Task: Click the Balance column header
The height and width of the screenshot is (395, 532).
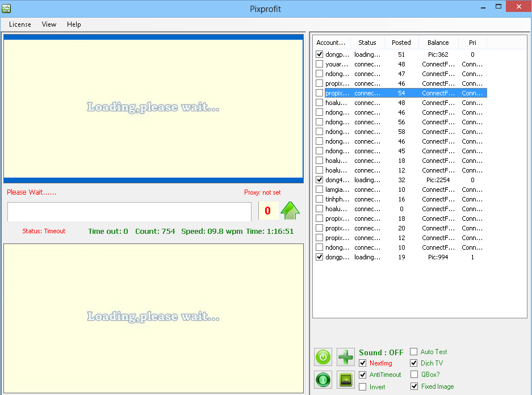Action: 438,43
